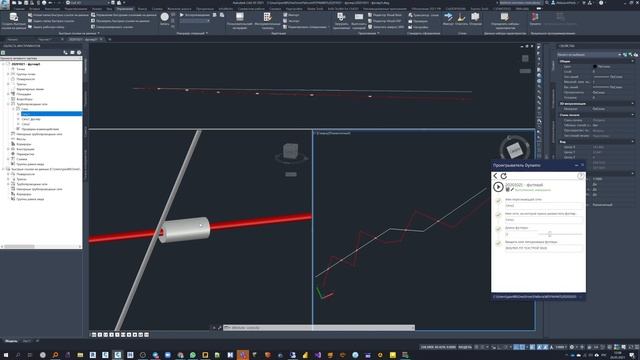Open a new drawing tab with plus button

[x=109, y=39]
